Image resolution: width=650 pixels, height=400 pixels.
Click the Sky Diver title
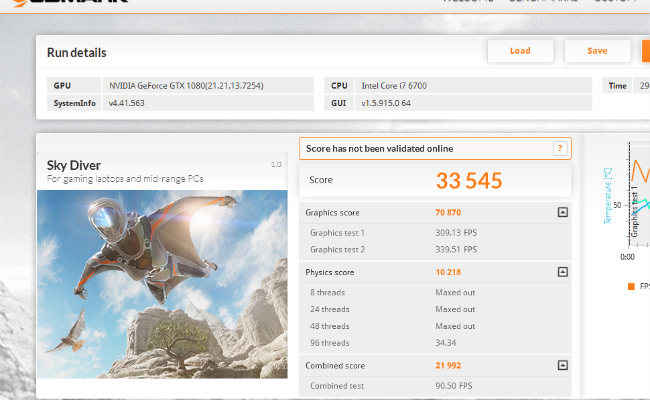click(73, 165)
